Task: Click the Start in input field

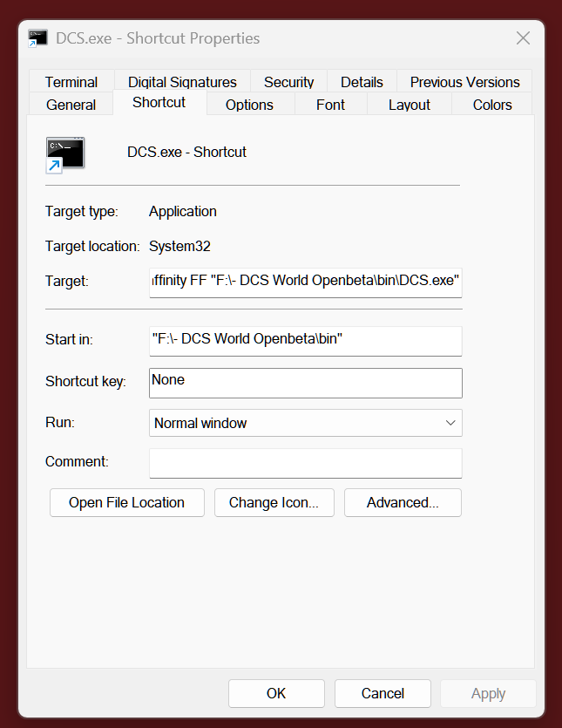Action: pos(305,341)
